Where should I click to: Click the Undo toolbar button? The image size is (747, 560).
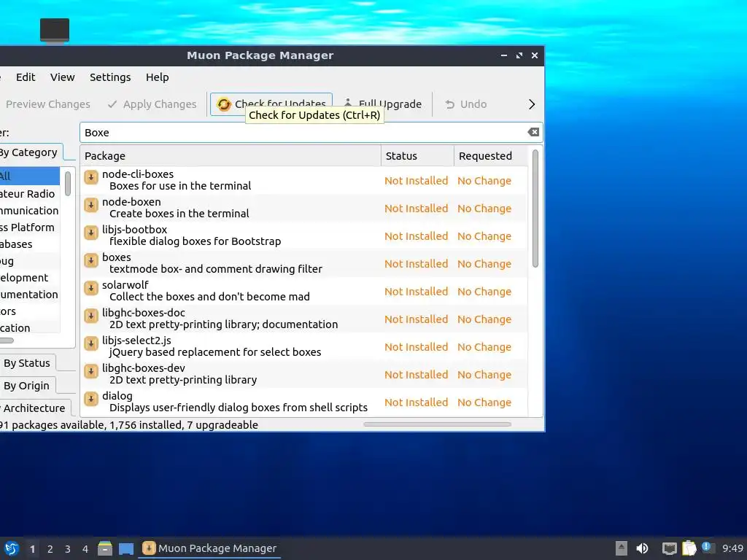pyautogui.click(x=465, y=104)
